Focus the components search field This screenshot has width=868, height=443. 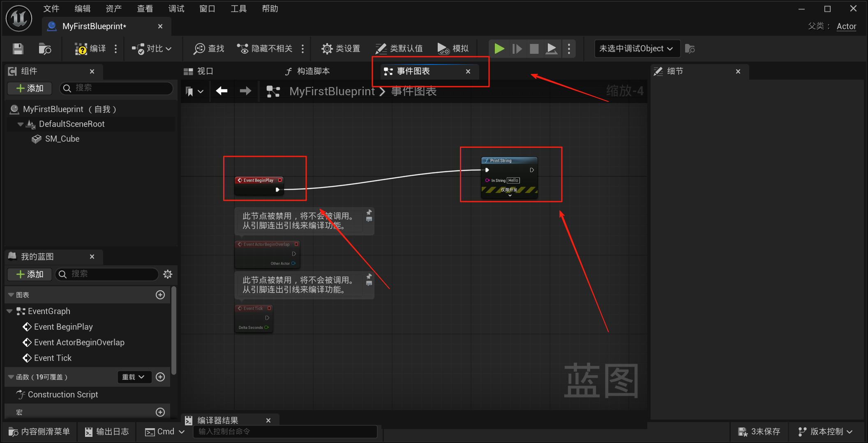tap(116, 88)
